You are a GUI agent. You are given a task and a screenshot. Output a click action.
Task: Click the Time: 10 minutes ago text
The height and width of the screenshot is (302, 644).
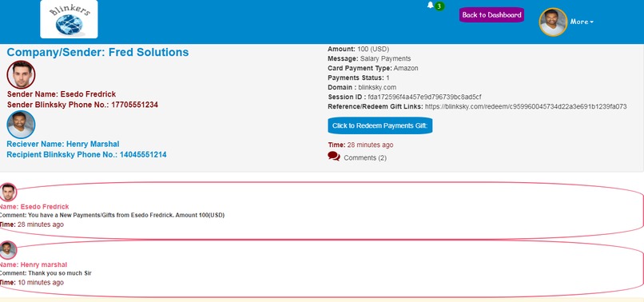[32, 283]
